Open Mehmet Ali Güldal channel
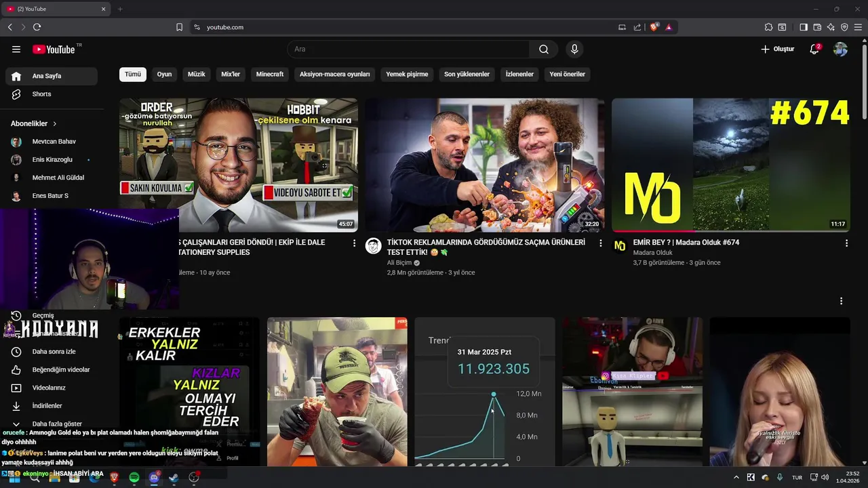 52,178
